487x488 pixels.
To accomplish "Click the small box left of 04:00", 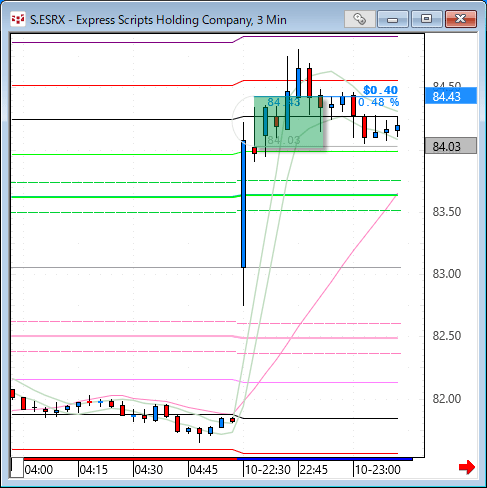I will coord(17,468).
